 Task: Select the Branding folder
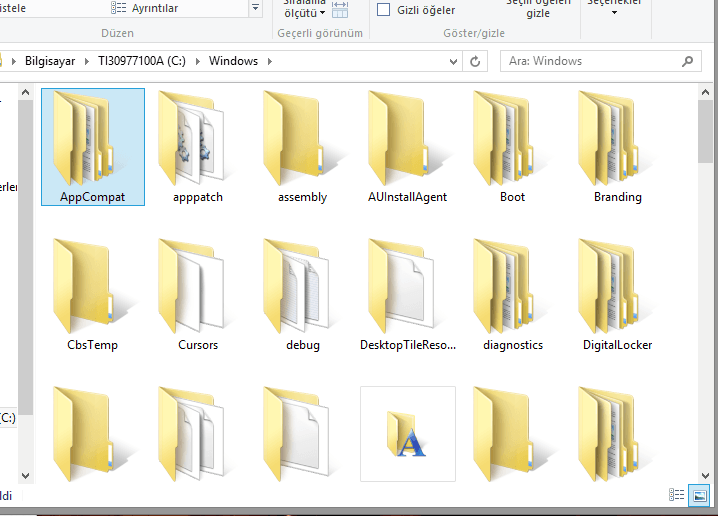(617, 145)
